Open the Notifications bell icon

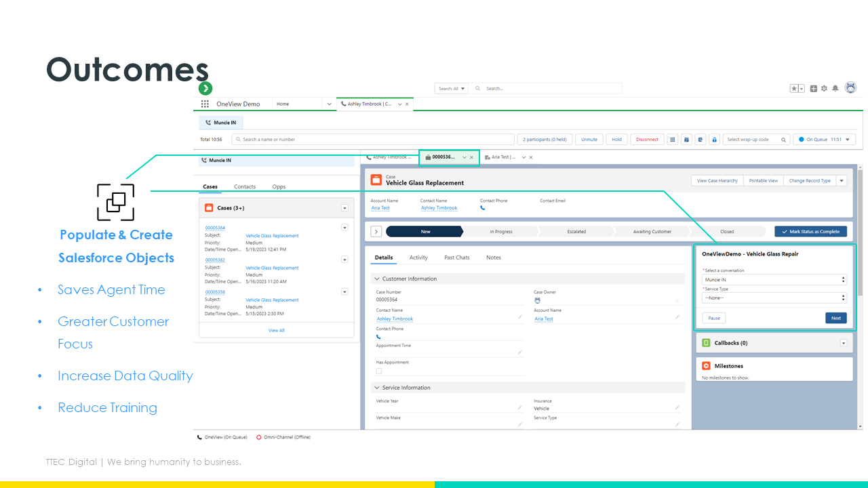[835, 89]
